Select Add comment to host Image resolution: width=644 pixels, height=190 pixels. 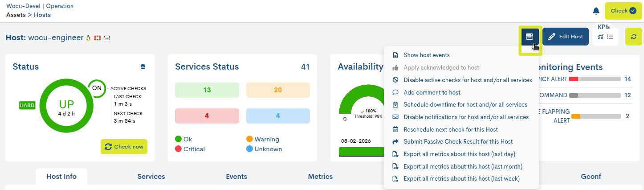point(432,92)
